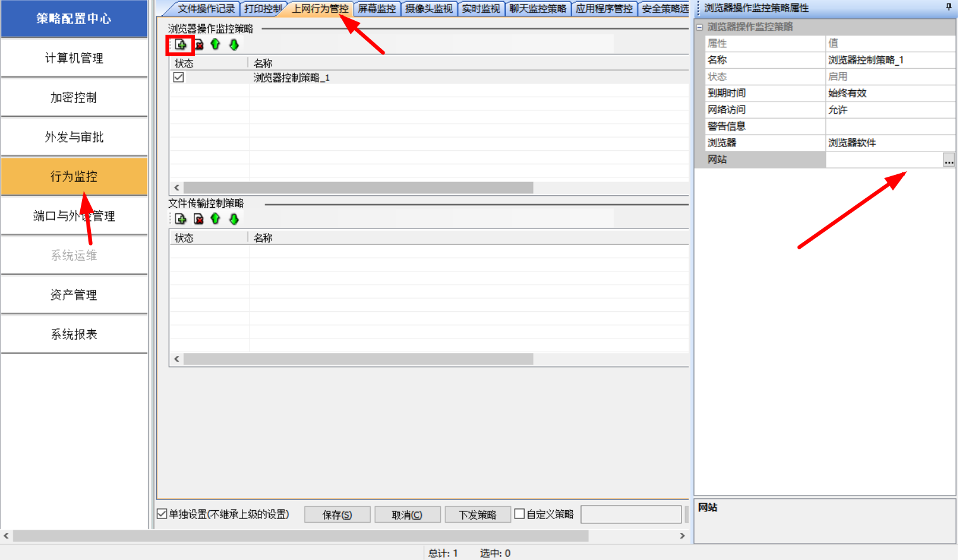Add a new browser monitoring policy
This screenshot has height=560, width=958.
(x=181, y=45)
